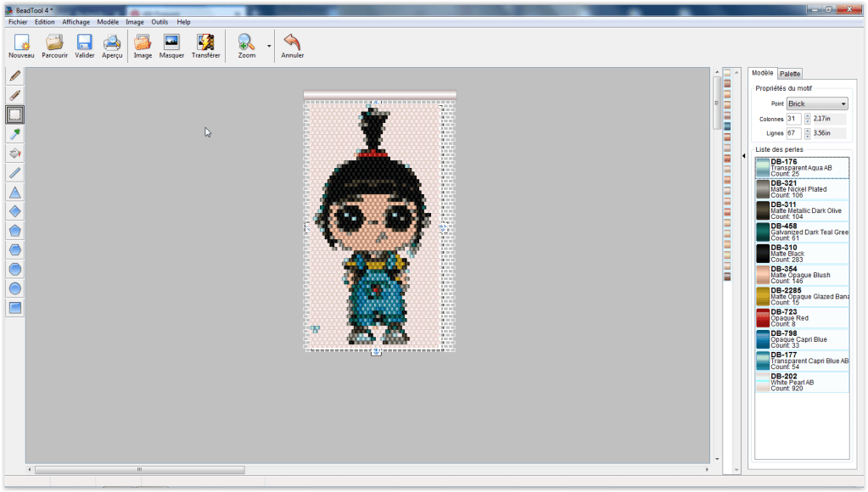Select the rectangular selection tool
The width and height of the screenshot is (868, 492).
(14, 115)
